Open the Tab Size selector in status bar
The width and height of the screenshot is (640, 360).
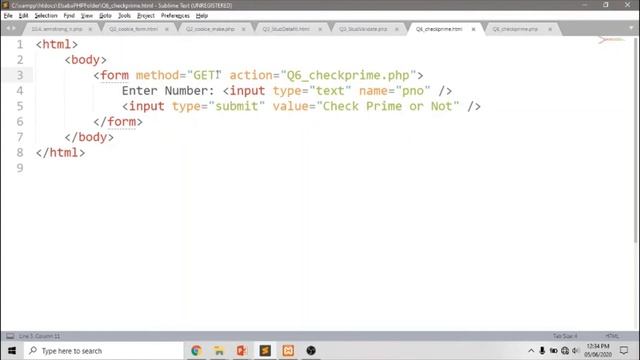point(565,336)
